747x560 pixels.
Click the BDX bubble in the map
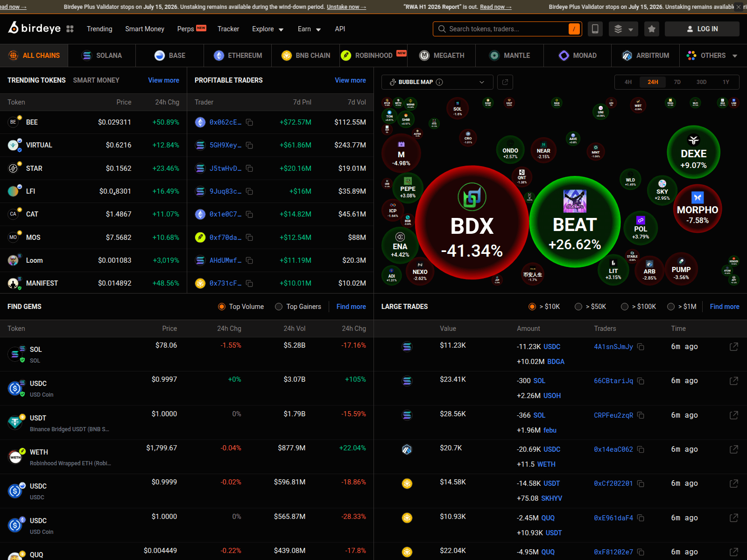click(x=472, y=222)
